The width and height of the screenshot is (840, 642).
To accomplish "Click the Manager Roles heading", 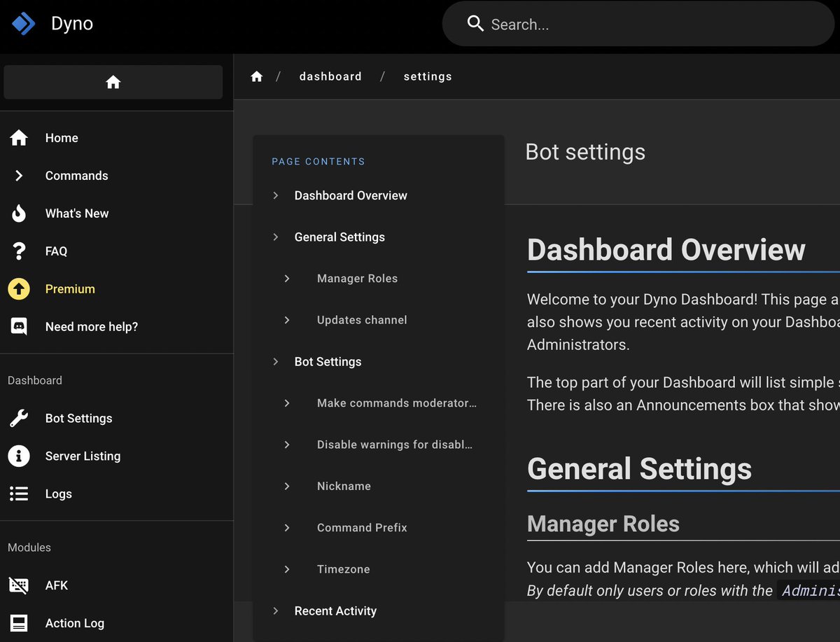I will tap(603, 524).
